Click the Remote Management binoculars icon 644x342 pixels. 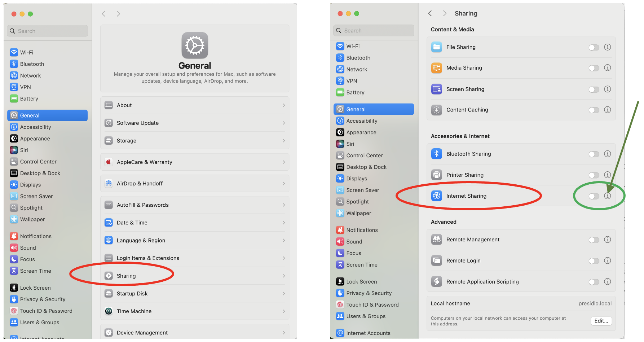[437, 240]
